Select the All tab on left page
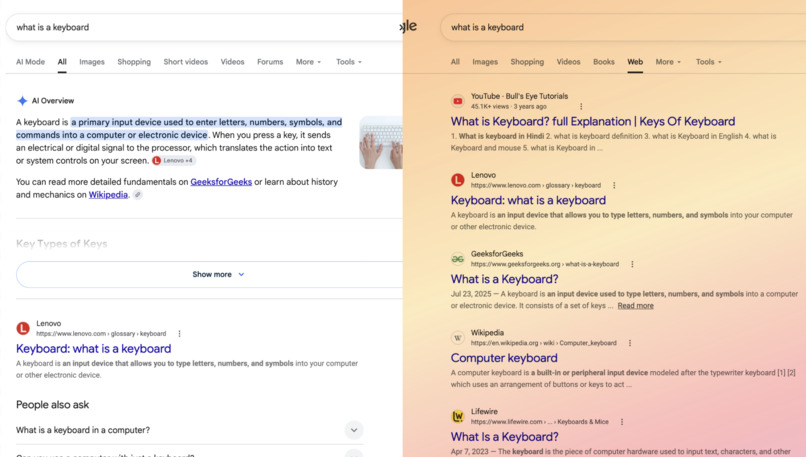 62,62
